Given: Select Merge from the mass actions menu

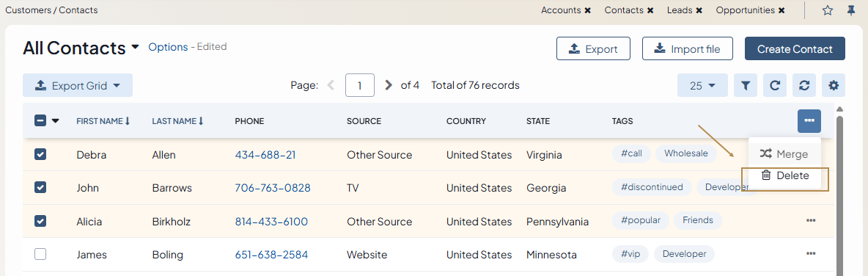Looking at the screenshot, I should click(785, 154).
